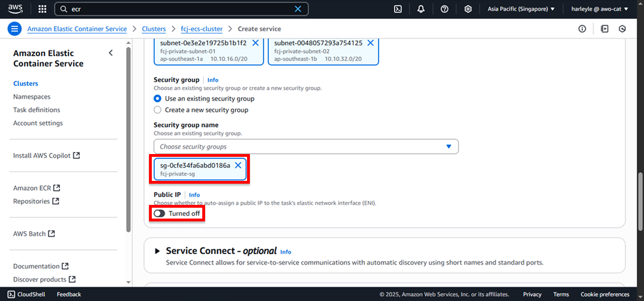Click Info next to Security group

pos(213,80)
